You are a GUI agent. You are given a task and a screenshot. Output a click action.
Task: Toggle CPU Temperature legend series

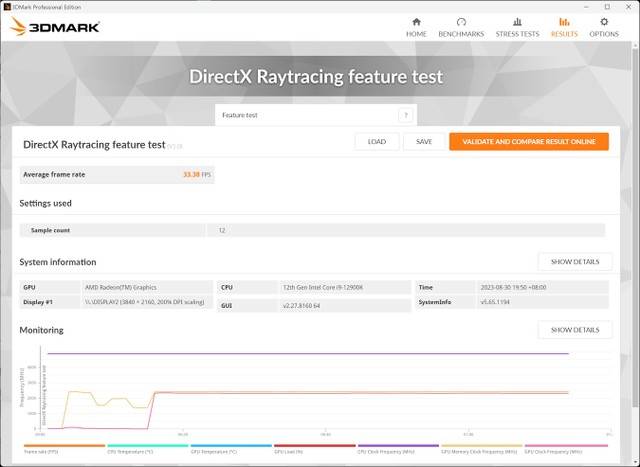pyautogui.click(x=147, y=449)
